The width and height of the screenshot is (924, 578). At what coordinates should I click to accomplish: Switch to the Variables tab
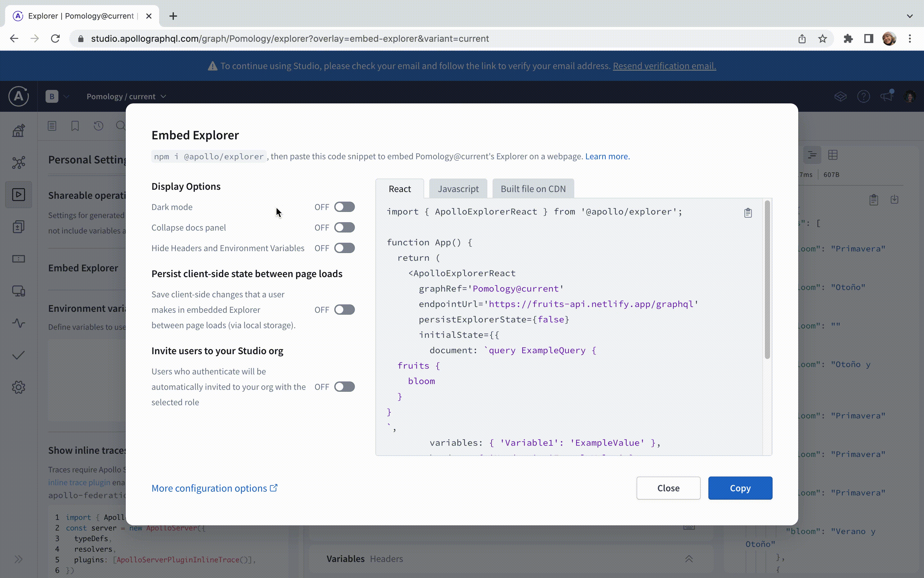click(345, 558)
